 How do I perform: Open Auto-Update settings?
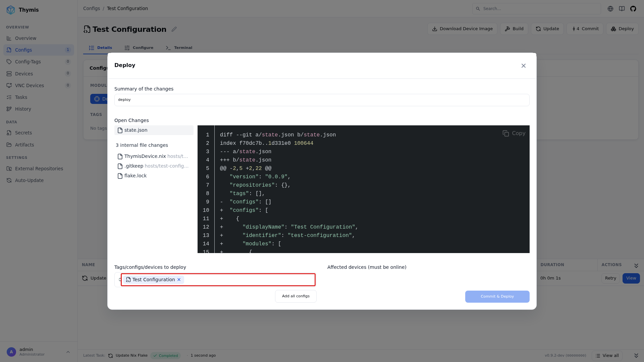pos(39,180)
